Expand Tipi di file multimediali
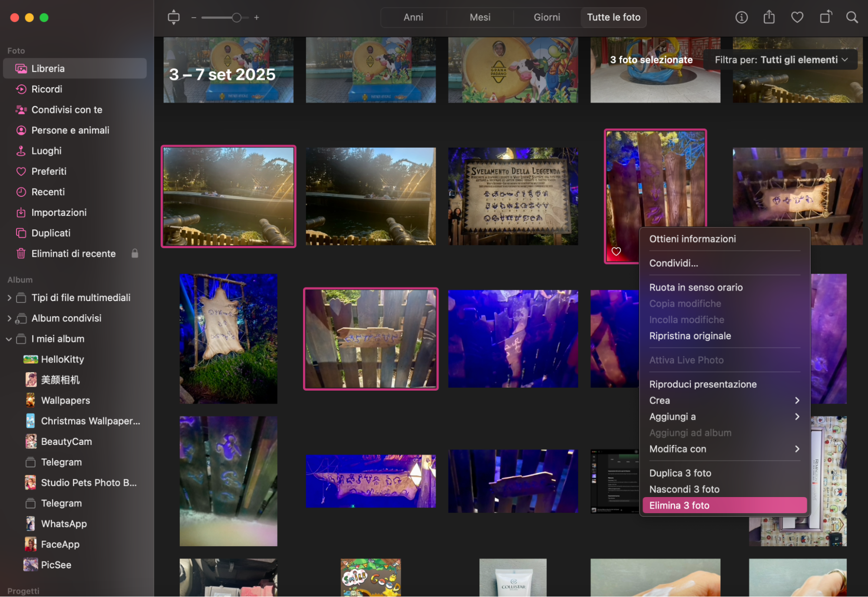Viewport: 868px width, 597px height. pos(9,298)
